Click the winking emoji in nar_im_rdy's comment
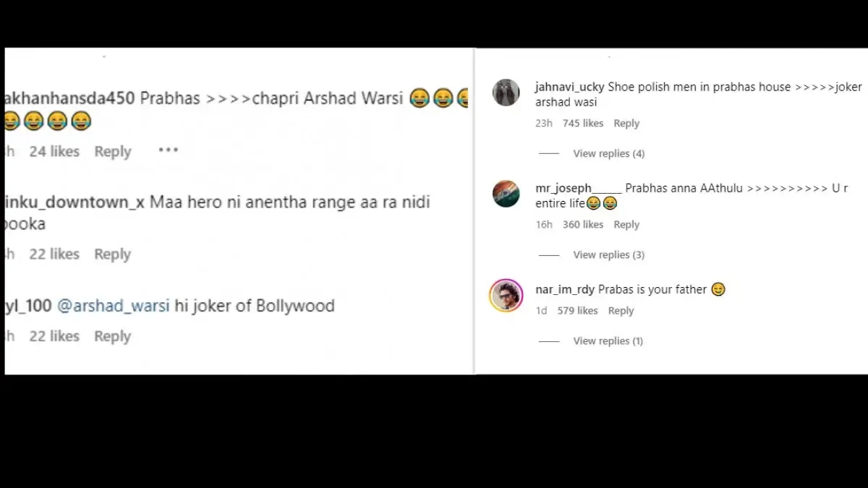Viewport: 868px width, 488px height. point(718,289)
